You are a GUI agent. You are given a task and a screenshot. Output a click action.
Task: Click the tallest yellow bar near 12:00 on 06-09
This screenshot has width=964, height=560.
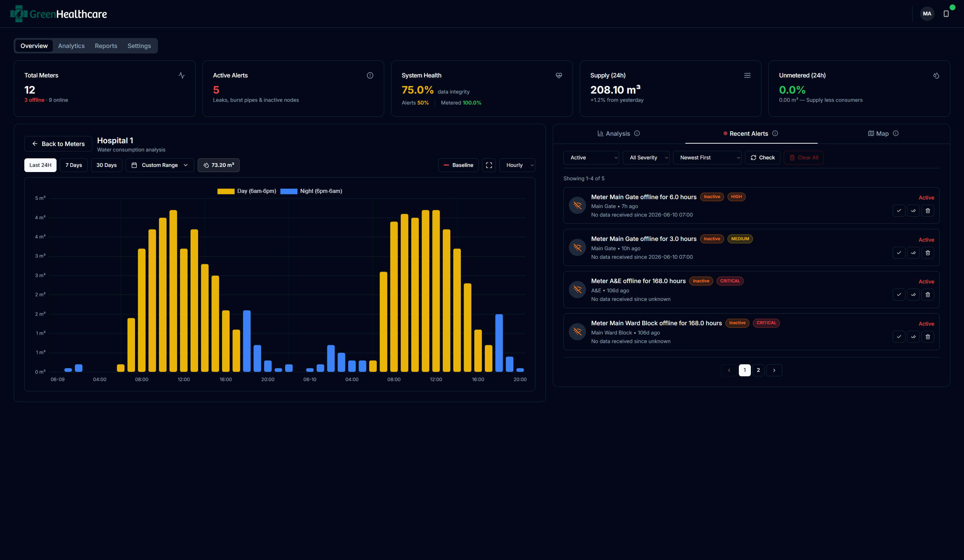173,291
